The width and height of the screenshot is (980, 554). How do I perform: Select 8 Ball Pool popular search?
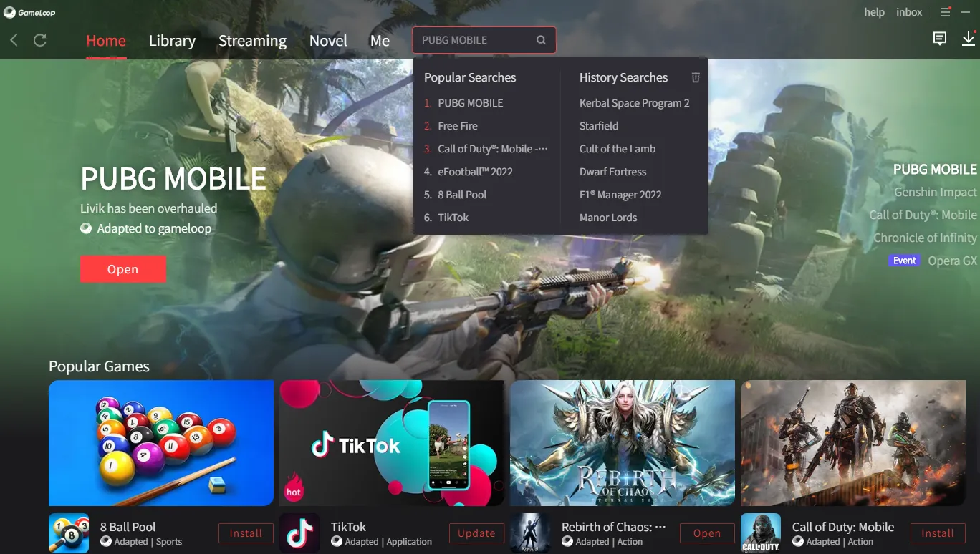point(462,195)
